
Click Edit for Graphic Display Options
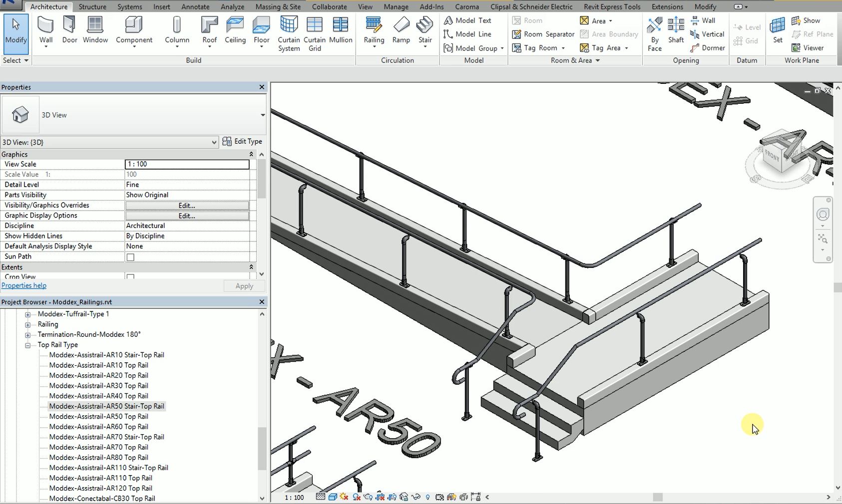pyautogui.click(x=187, y=216)
